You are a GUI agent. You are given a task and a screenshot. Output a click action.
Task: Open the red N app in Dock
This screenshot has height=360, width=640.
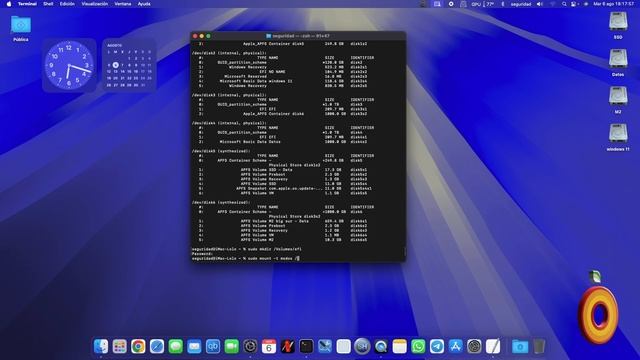tap(288, 347)
